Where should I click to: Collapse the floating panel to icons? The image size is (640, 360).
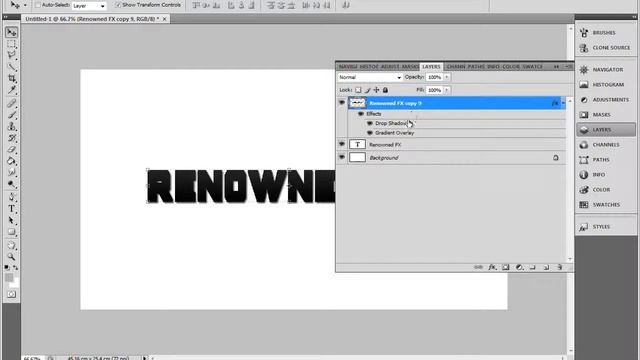click(556, 67)
